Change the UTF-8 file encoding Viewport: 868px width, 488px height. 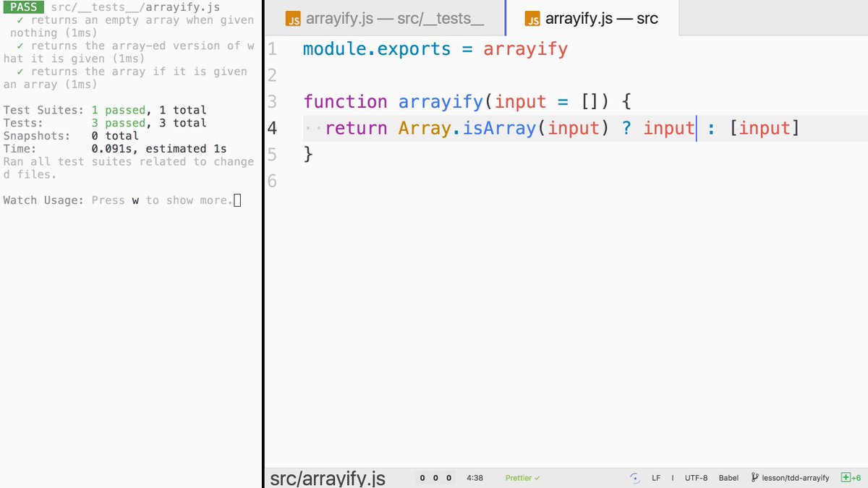(x=696, y=478)
